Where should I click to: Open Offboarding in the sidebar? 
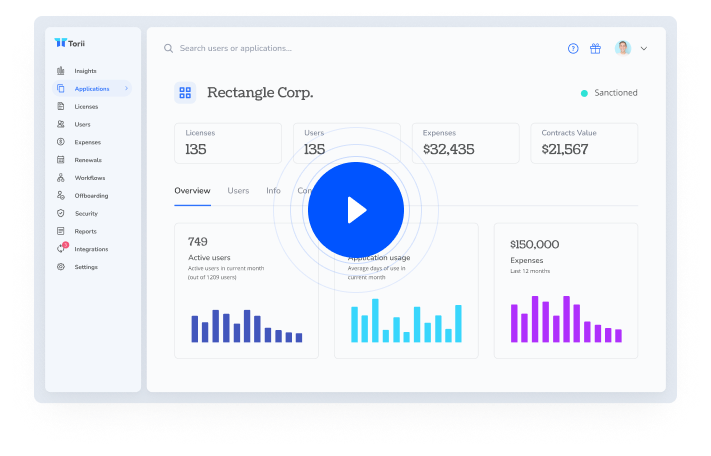(91, 195)
